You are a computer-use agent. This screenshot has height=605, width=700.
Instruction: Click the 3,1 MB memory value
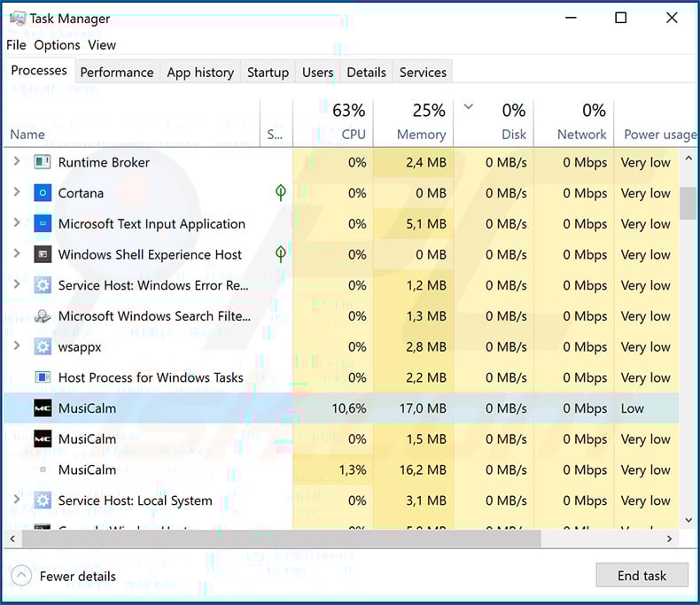(x=426, y=500)
